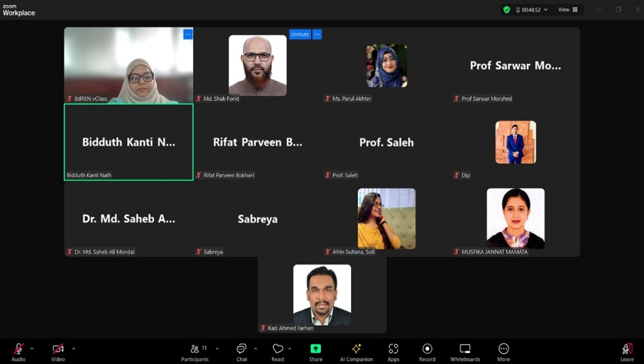Open the Chat panel

pos(241,352)
